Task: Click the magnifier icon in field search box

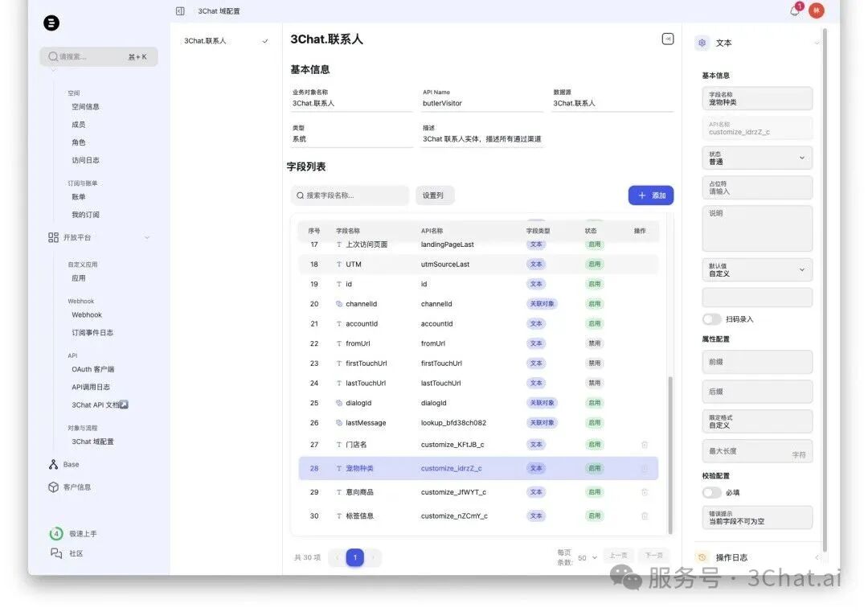Action: click(300, 195)
